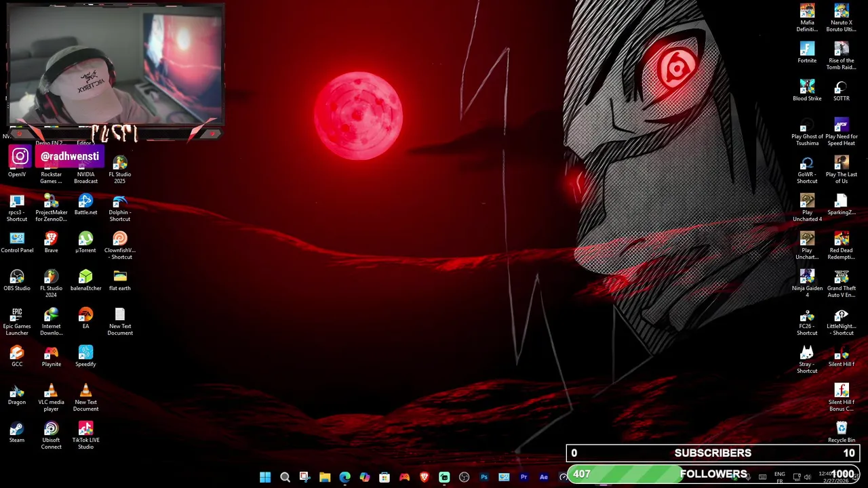
Task: Launch Play Need for Speed Heat icon
Action: click(x=841, y=131)
